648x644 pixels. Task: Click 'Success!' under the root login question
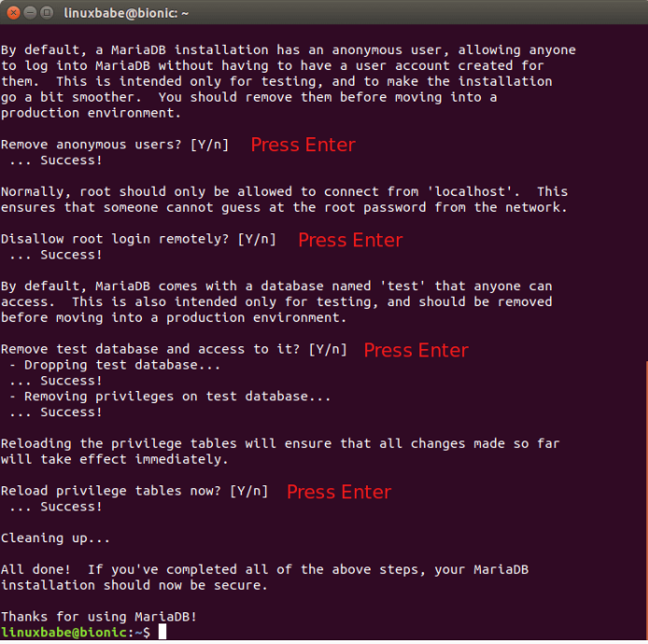click(71, 255)
